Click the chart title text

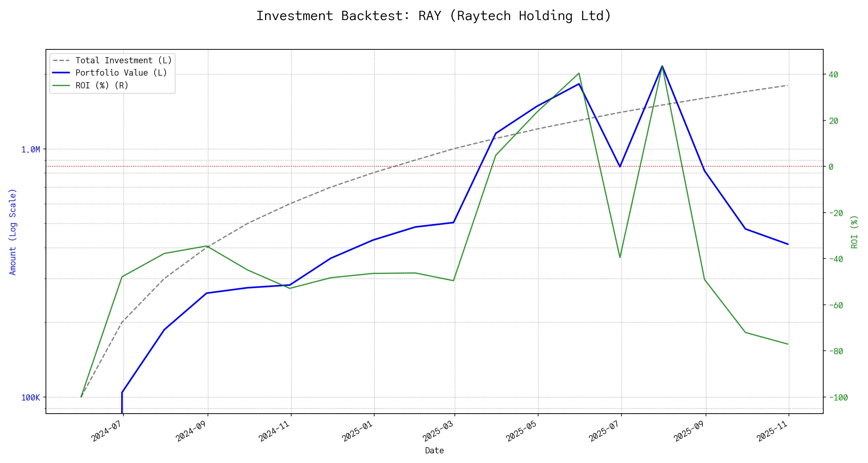434,16
